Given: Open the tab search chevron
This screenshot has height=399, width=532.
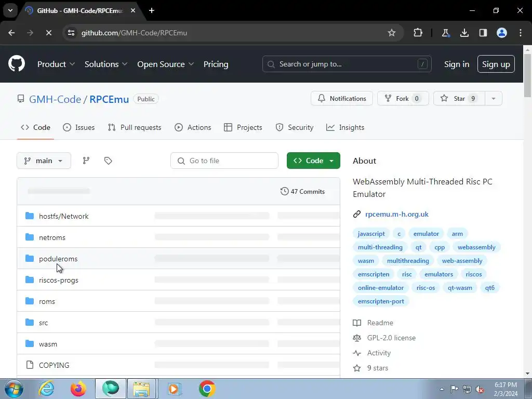Looking at the screenshot, I should point(10,10).
